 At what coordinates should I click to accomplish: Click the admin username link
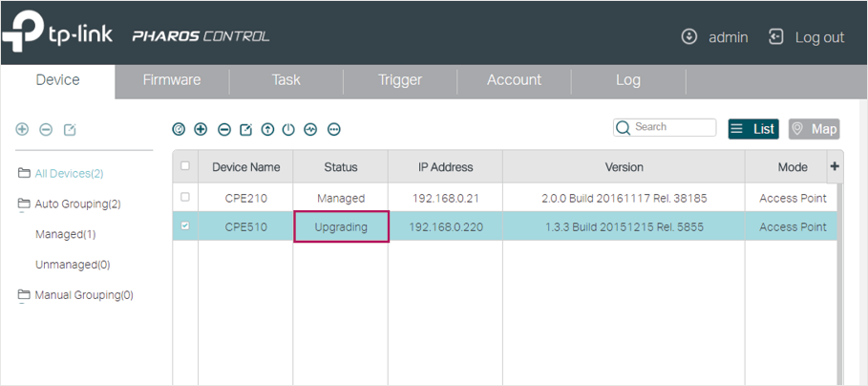click(x=729, y=37)
